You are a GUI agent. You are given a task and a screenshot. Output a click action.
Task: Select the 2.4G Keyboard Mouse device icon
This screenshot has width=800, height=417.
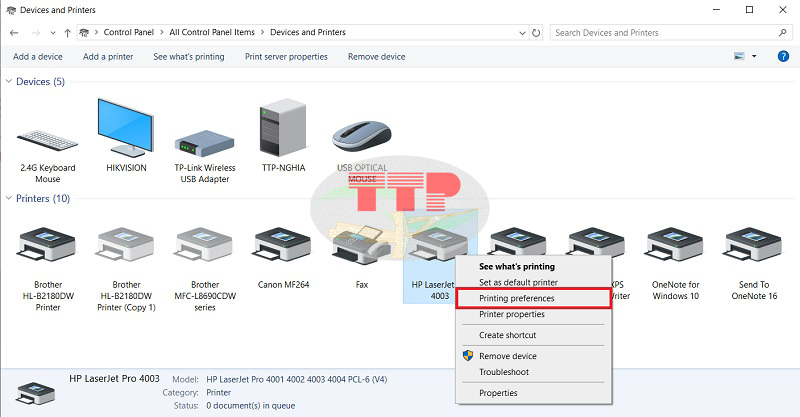click(x=47, y=141)
